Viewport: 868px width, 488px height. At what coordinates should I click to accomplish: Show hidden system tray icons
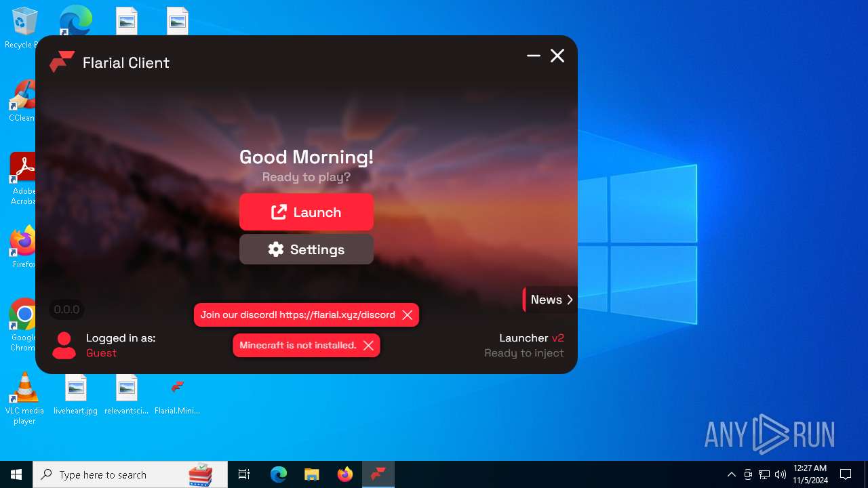pos(731,474)
